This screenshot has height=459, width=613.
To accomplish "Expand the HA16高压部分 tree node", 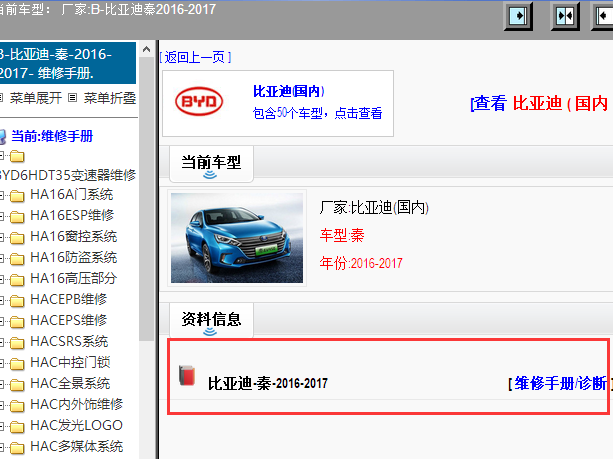I will [x=2, y=279].
